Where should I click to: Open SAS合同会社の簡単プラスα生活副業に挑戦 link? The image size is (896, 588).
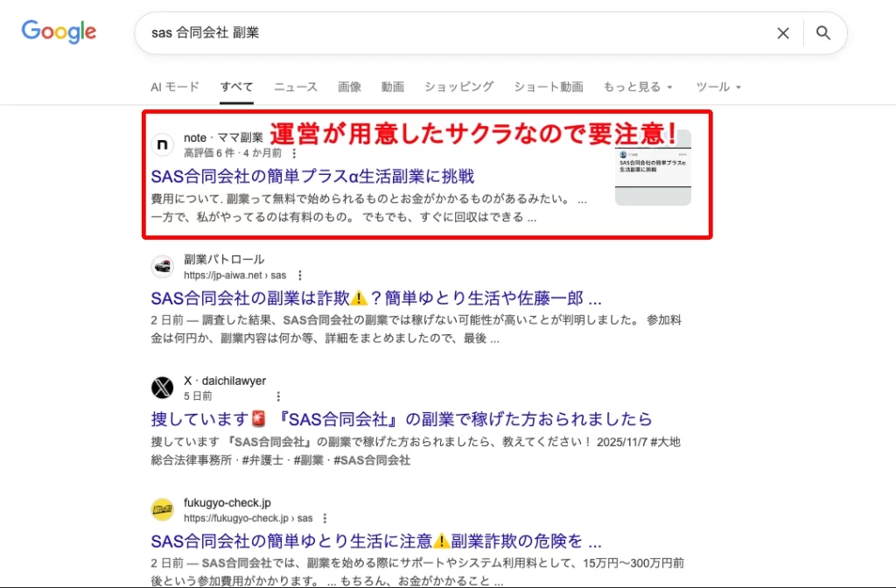[312, 177]
